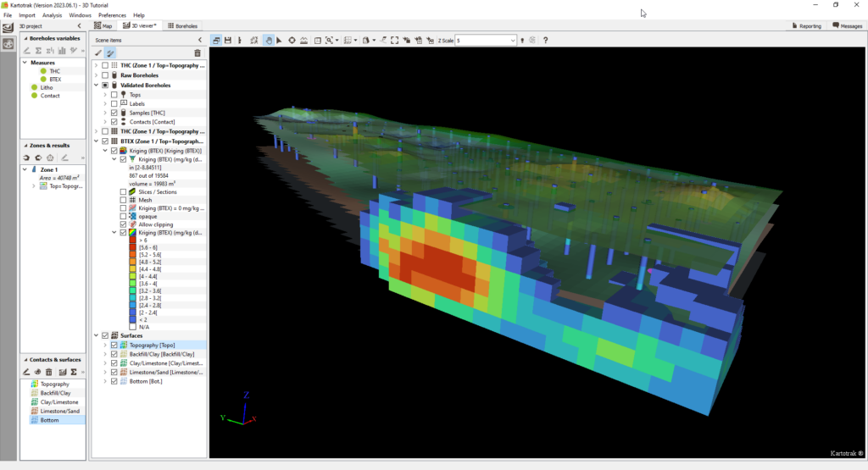
Task: Click the gear icon in Contacts & surfaces toolbar
Action: click(37, 372)
